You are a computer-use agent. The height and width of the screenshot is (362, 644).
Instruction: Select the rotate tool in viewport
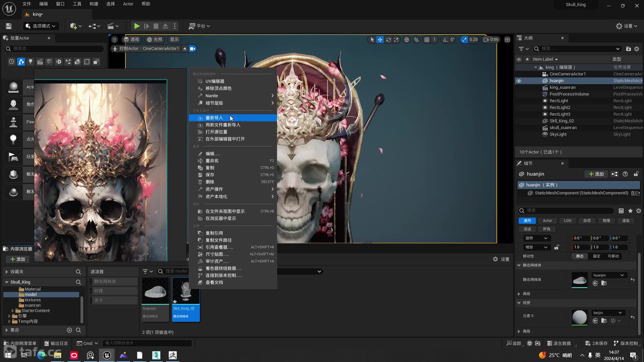(388, 40)
